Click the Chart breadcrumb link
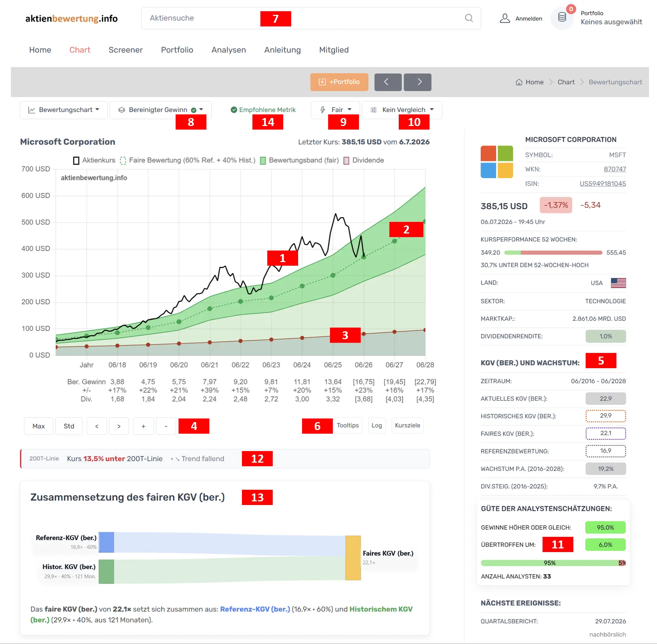This screenshot has height=644, width=657. pyautogui.click(x=566, y=82)
